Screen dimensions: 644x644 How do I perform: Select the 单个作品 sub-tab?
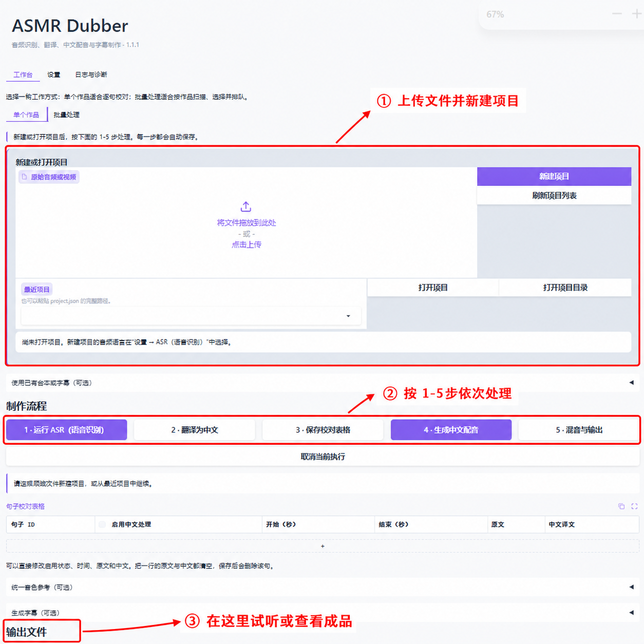point(26,115)
